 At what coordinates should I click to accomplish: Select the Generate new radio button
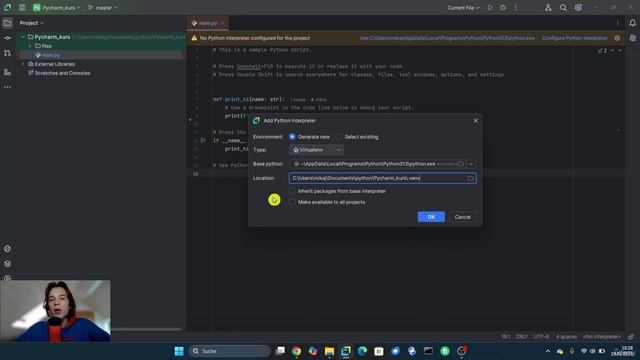(x=292, y=137)
